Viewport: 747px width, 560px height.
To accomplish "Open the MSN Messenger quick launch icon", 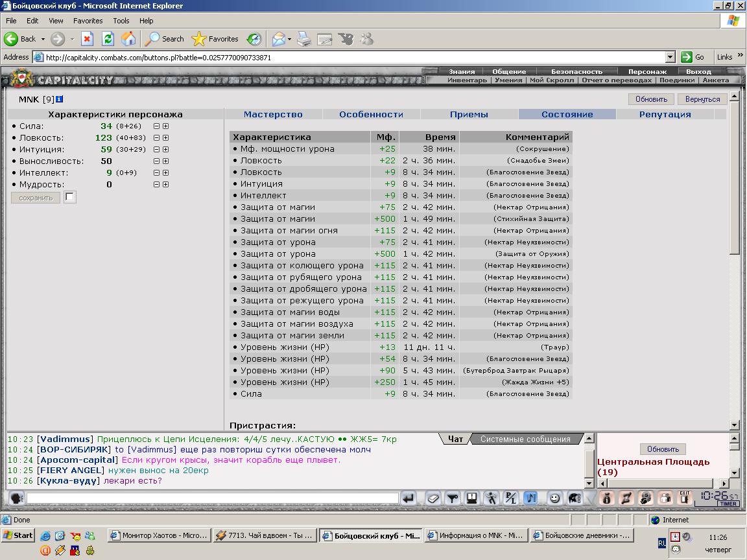I will coord(90,536).
